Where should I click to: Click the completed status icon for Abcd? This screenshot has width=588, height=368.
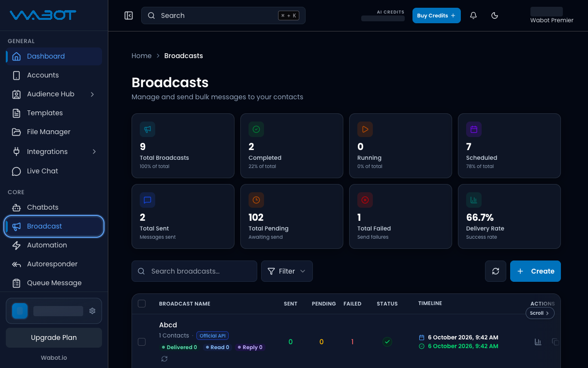[x=387, y=342]
